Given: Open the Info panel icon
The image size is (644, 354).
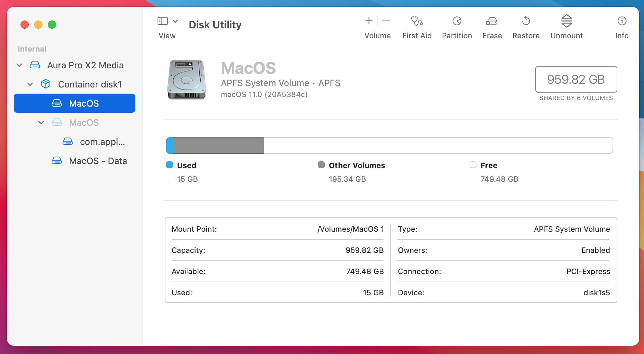Looking at the screenshot, I should 622,21.
